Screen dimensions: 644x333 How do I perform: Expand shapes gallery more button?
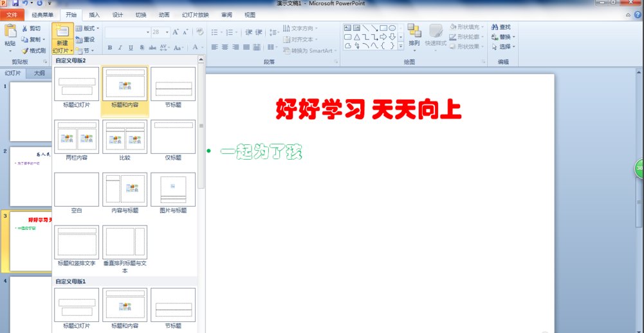point(401,46)
